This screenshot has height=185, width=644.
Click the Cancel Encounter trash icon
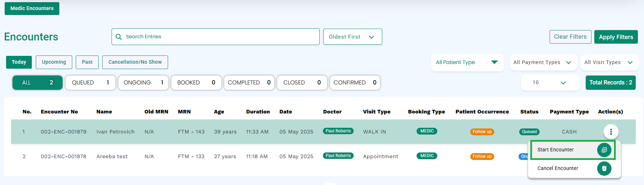pyautogui.click(x=604, y=169)
